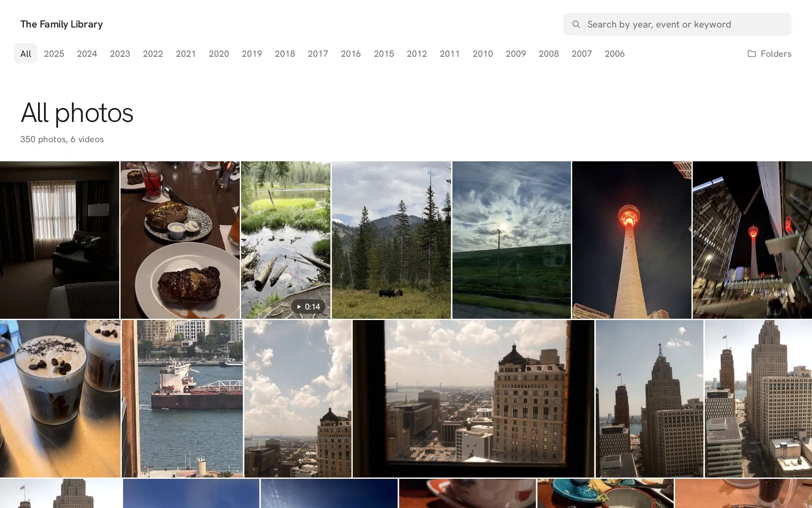Click the folder icon beside Folders
The height and width of the screenshot is (508, 812).
click(752, 54)
